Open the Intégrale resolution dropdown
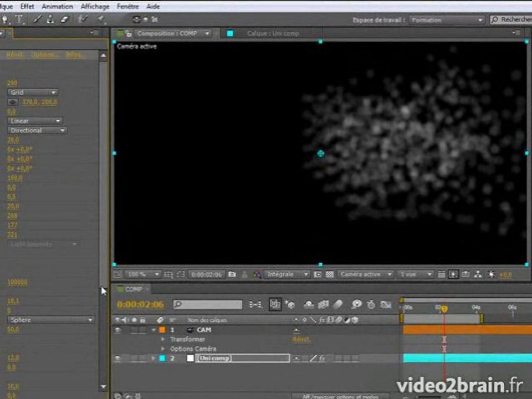The image size is (532, 399). tap(287, 274)
